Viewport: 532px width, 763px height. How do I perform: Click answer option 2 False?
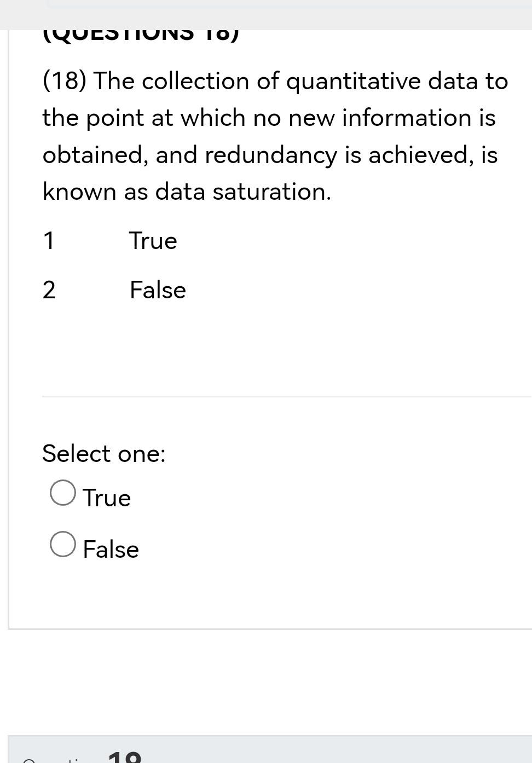pos(158,290)
